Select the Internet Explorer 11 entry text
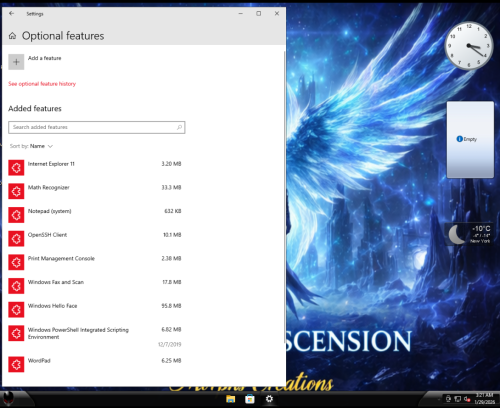Viewport: 500px width, 408px height. pyautogui.click(x=51, y=164)
